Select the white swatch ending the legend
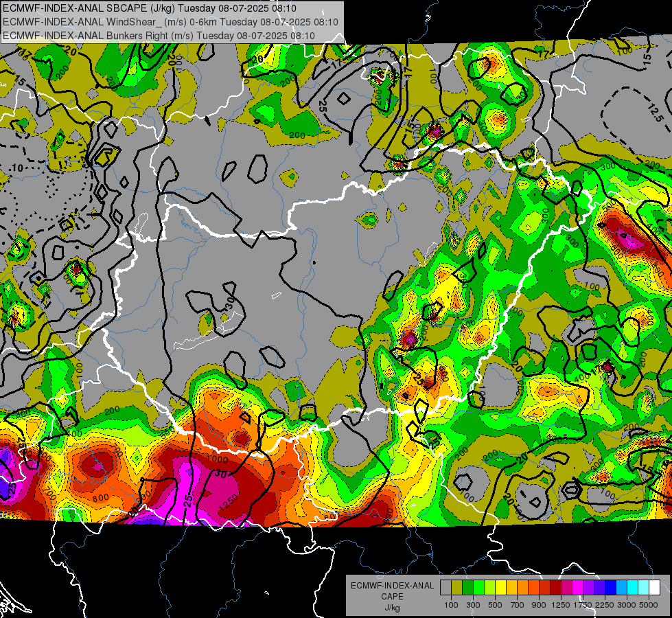672x618 pixels. click(655, 587)
